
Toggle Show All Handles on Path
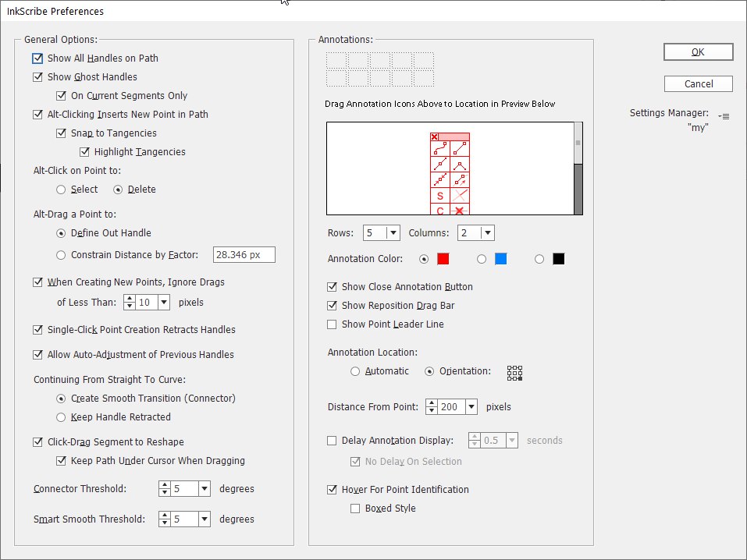(37, 58)
